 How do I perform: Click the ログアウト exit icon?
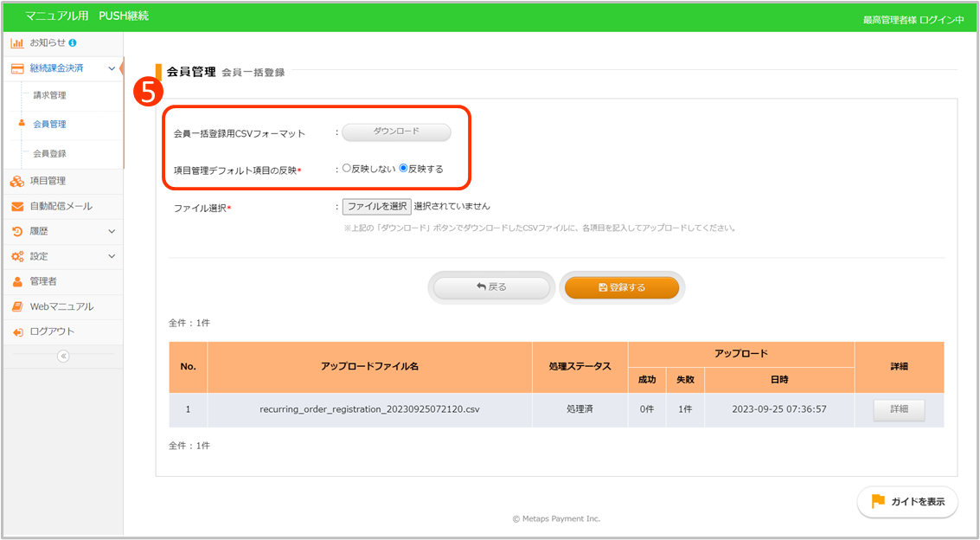point(17,331)
